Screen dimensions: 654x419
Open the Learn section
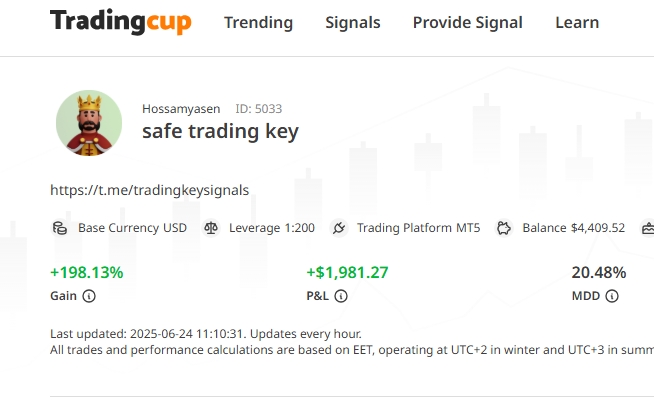click(x=577, y=23)
